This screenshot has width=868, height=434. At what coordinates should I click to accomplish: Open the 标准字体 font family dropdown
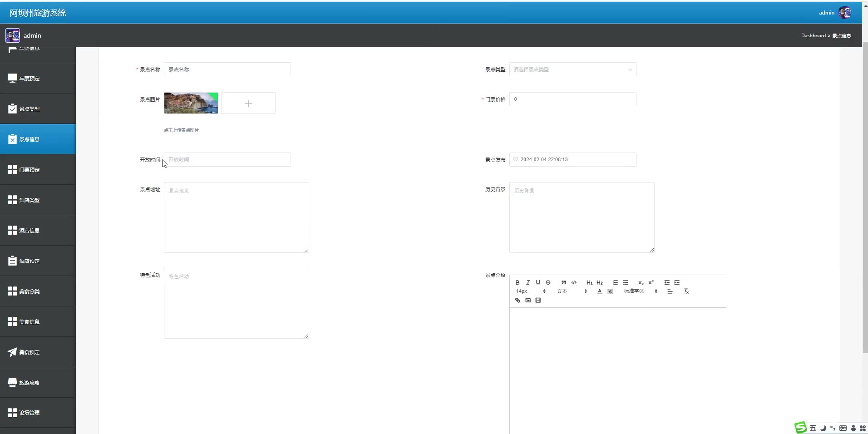(x=641, y=291)
